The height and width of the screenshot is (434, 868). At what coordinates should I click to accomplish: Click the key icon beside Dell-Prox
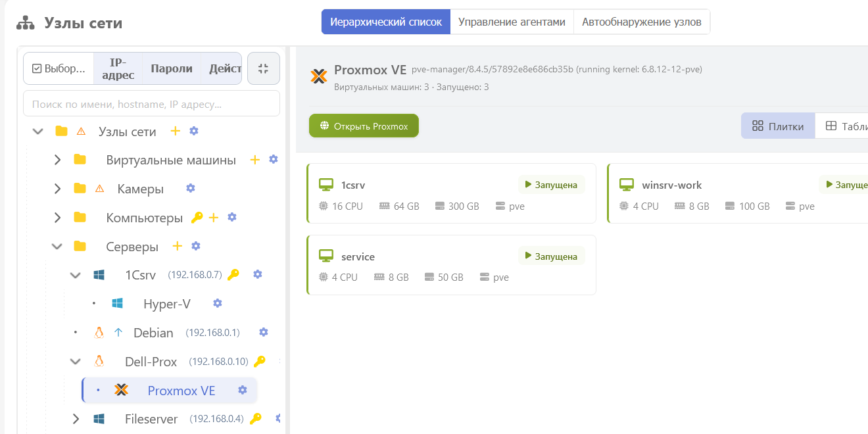tap(260, 362)
